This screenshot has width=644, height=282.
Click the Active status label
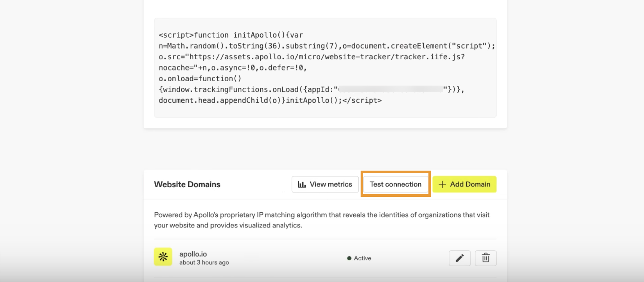(362, 258)
